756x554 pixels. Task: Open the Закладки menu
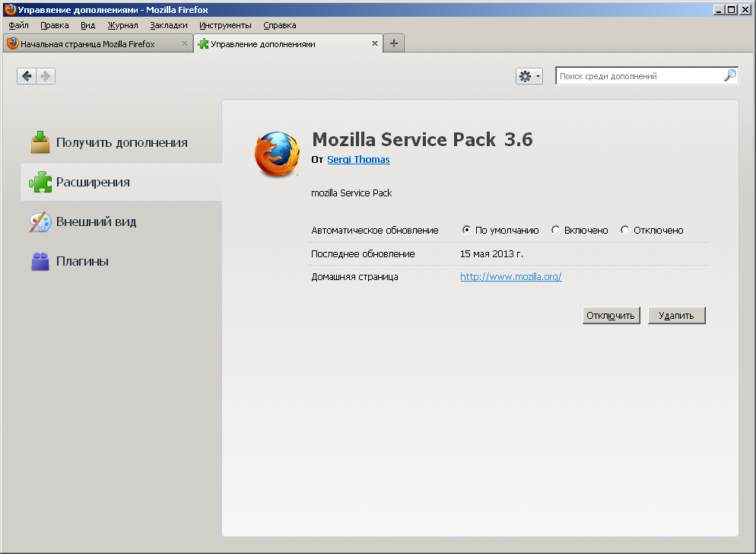coord(169,25)
